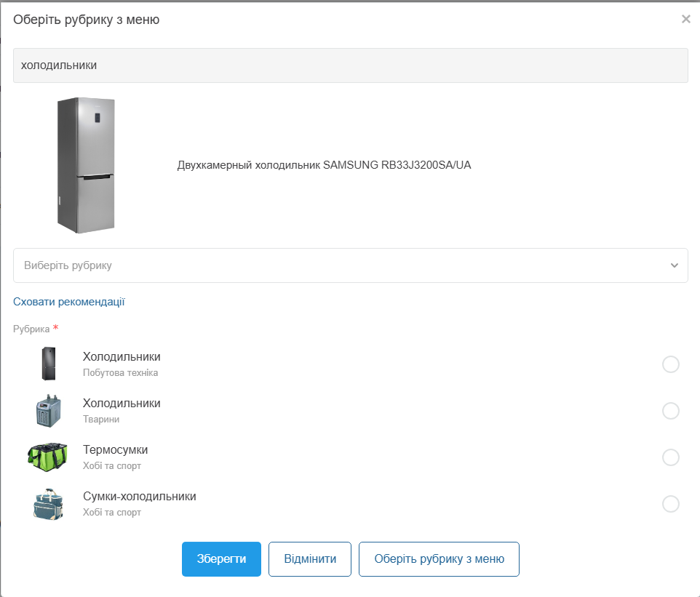Click the blue cooler bag icon
This screenshot has width=700, height=597.
tap(48, 504)
